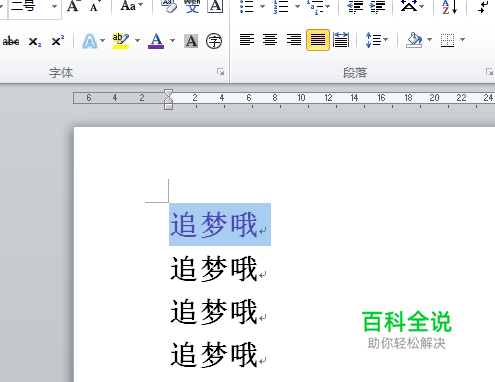Align text left

(247, 40)
